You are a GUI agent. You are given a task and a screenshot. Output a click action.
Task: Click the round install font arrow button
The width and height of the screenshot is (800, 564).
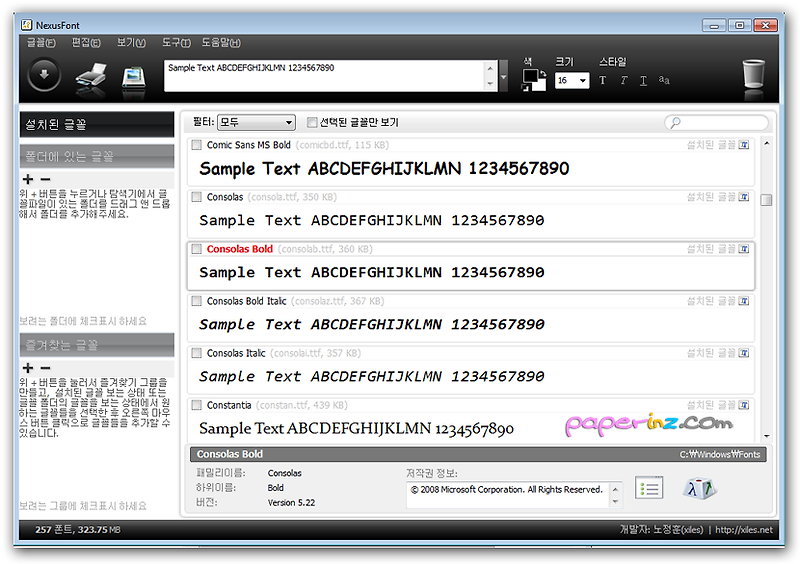[44, 75]
